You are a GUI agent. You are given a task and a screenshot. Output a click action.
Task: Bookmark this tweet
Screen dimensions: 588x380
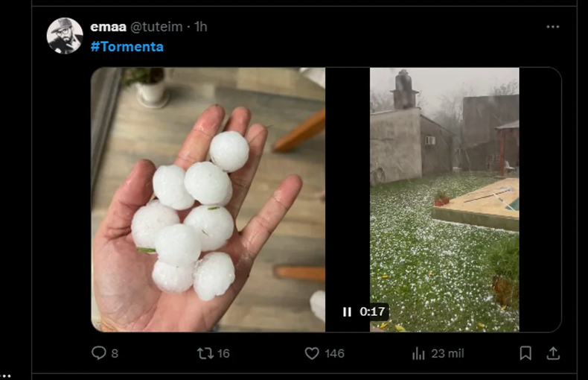pos(525,353)
